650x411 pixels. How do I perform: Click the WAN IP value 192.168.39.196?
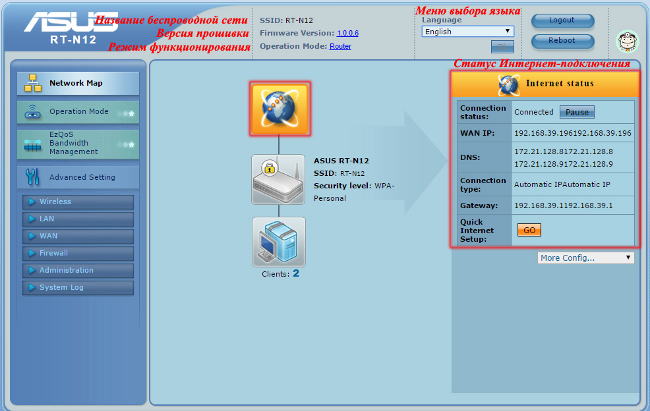(572, 134)
